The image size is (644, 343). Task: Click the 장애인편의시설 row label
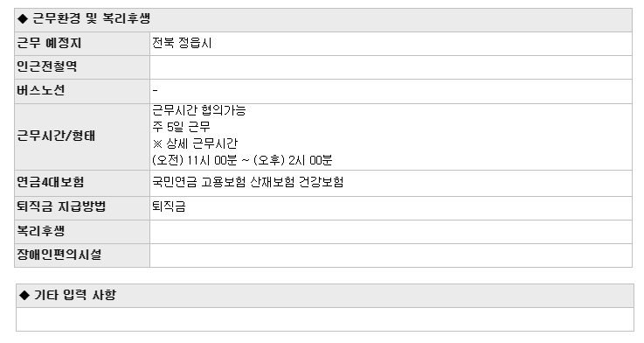(82, 255)
